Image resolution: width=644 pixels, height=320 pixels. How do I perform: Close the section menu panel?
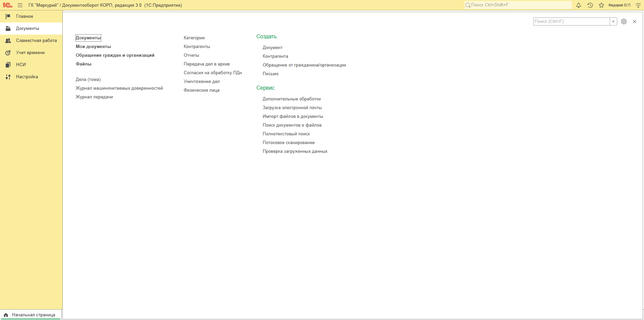coord(635,21)
